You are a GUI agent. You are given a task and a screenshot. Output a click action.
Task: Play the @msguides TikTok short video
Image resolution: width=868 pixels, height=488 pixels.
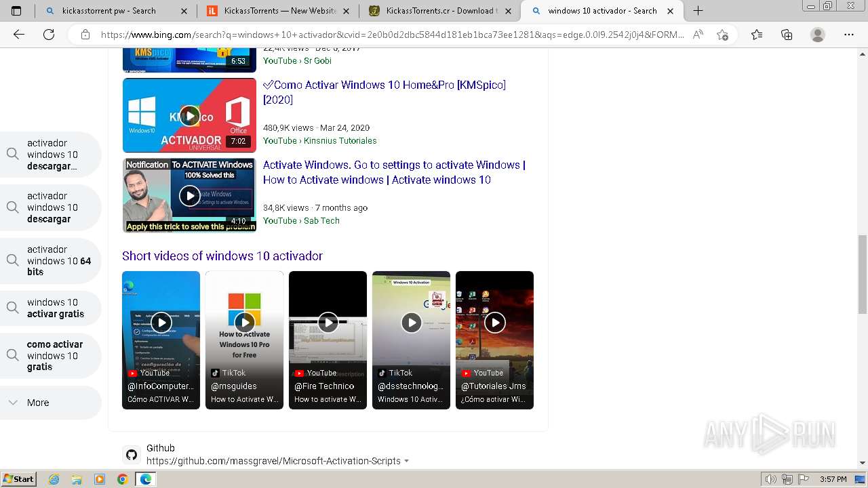pos(244,340)
